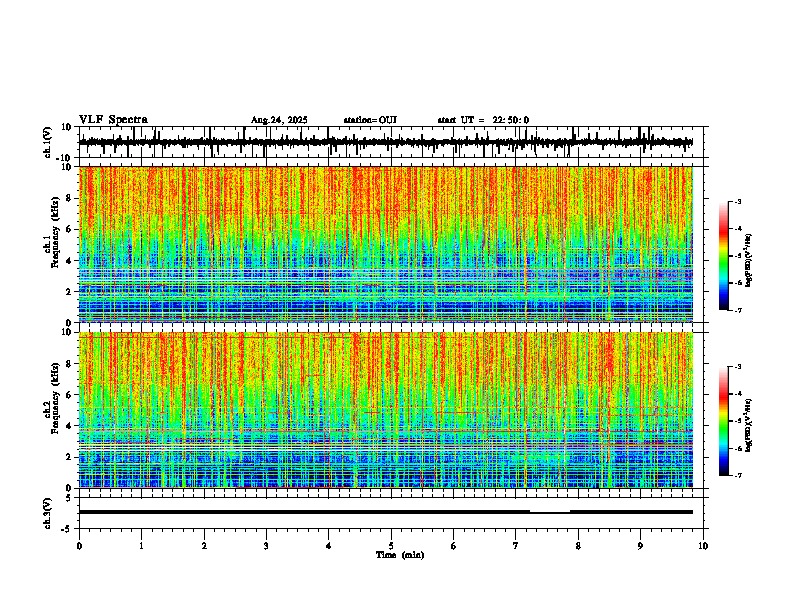Click the "6" kHz tick on ch.2 frequency axis

point(70,395)
